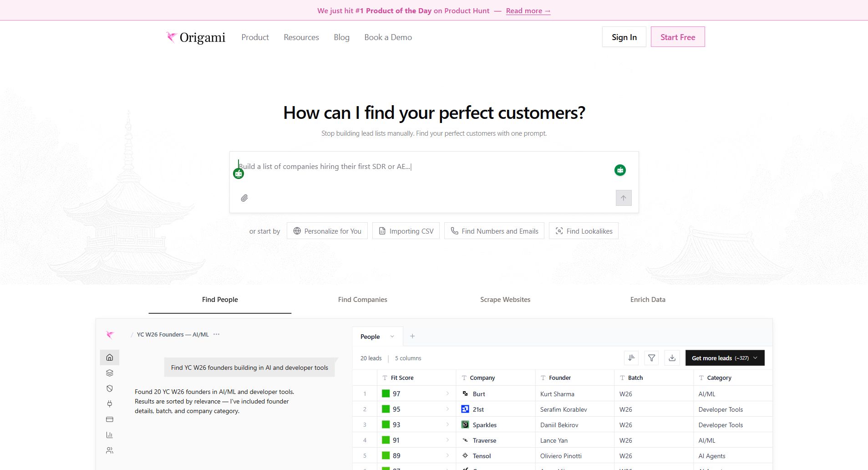Viewport: 868px width, 470px height.
Task: Open the credit card icon in sidebar
Action: tap(110, 419)
